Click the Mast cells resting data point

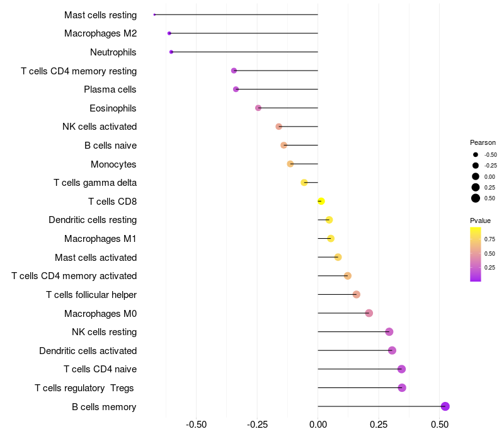tap(154, 14)
